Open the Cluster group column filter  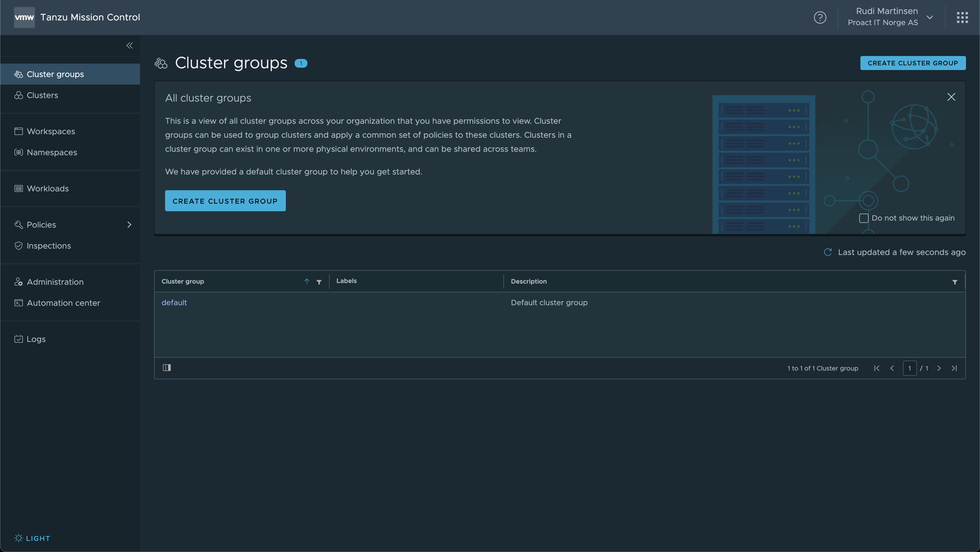(319, 282)
